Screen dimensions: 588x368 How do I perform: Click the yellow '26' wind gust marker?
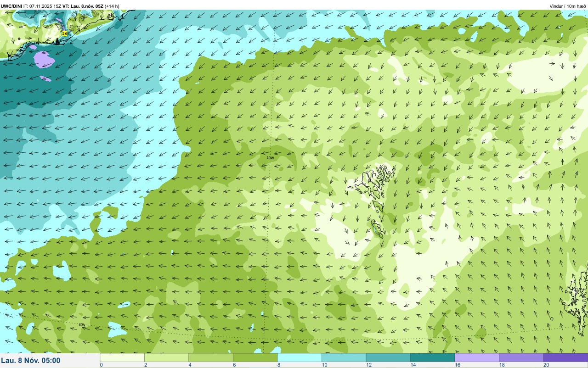(64, 33)
